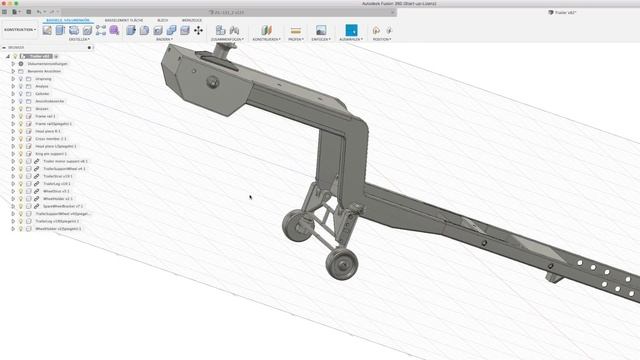Expand the TrailerLeg v19:1 node
This screenshot has height=360, width=640.
click(13, 184)
